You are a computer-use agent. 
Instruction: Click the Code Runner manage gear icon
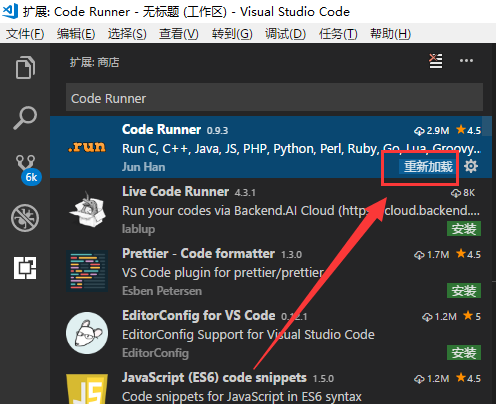click(471, 166)
